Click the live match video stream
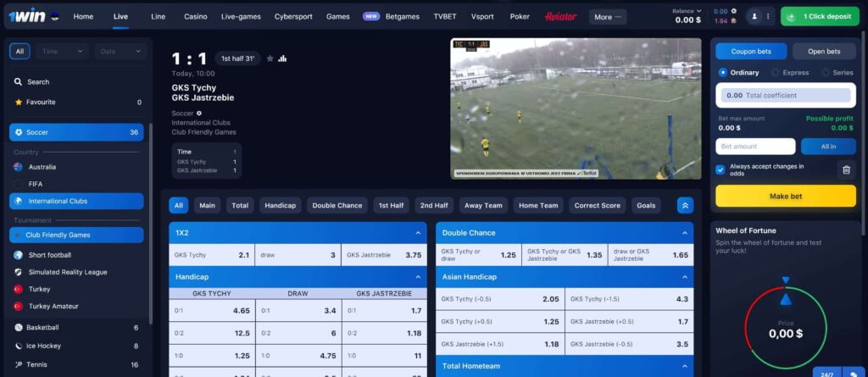This screenshot has height=377, width=868. coord(576,108)
